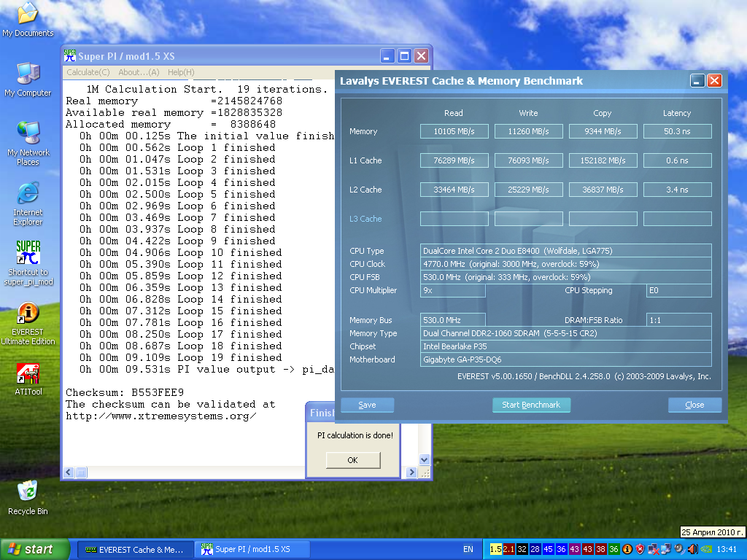Click the L1 Cache Read value 76289 MB/s

pos(454,160)
